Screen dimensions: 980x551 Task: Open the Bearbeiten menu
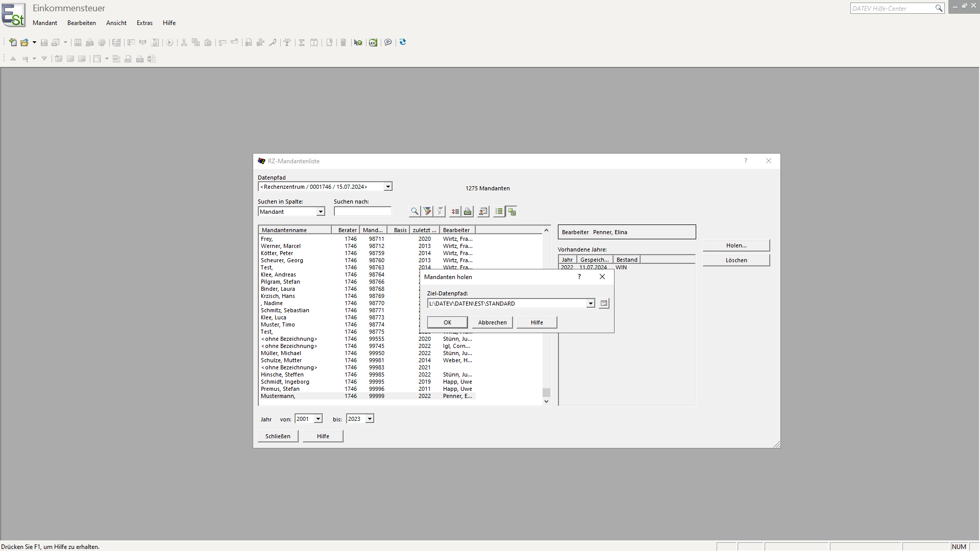82,23
